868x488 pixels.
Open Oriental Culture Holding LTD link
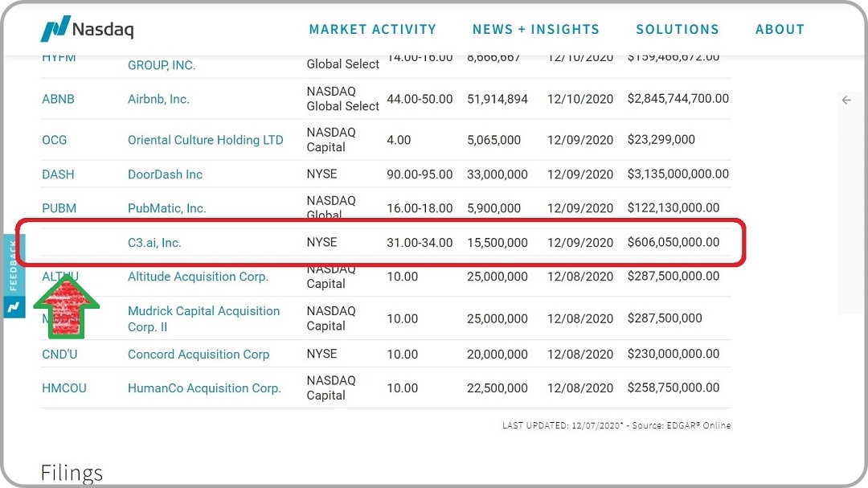click(x=206, y=140)
